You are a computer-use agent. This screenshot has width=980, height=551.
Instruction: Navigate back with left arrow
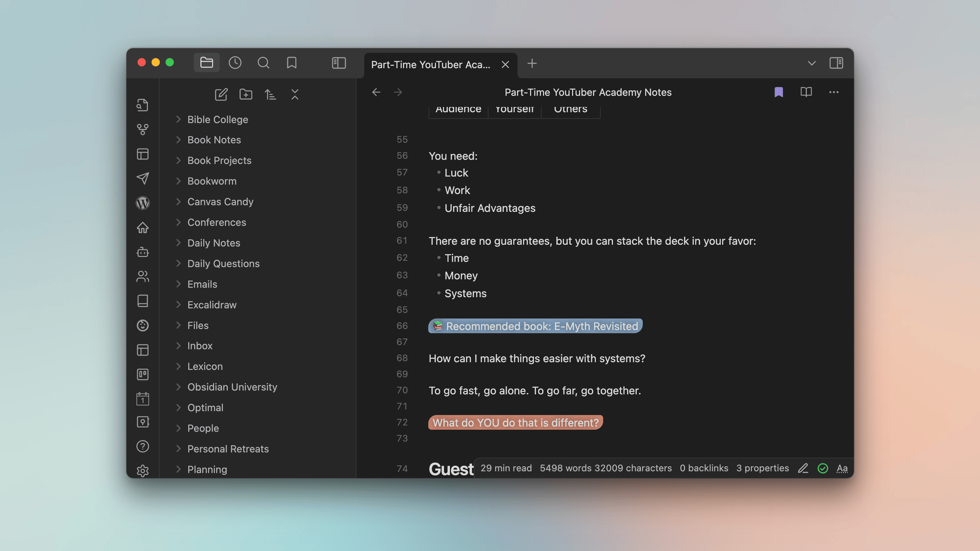(376, 92)
